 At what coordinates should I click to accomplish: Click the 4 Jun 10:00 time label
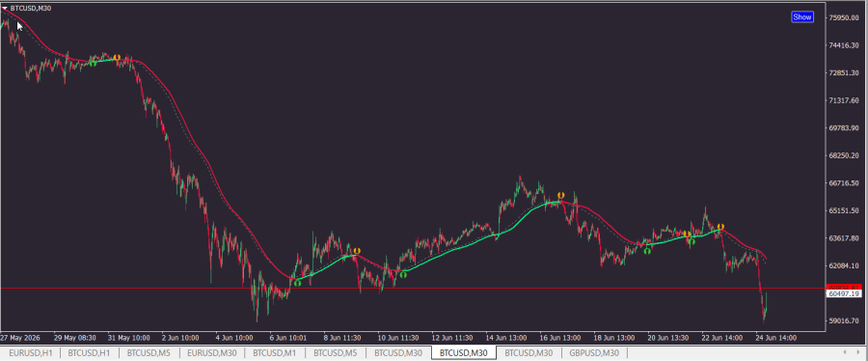(x=233, y=338)
